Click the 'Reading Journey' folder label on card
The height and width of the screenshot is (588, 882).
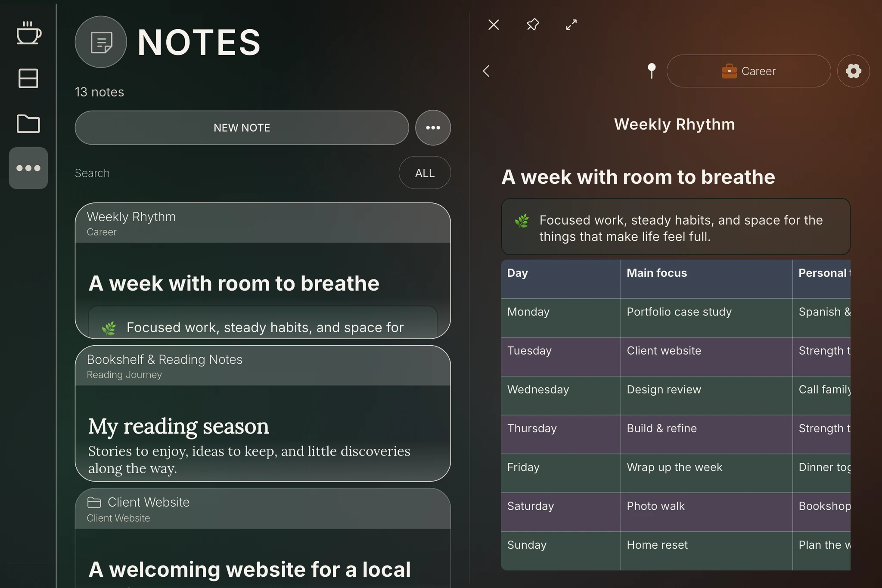tap(124, 375)
